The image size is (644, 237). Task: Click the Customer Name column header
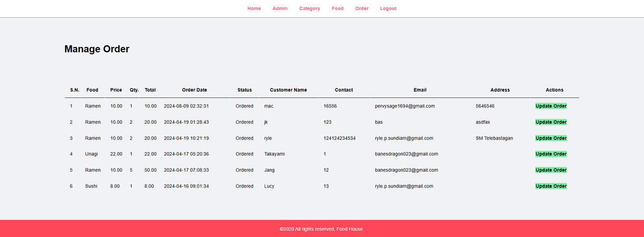pos(288,90)
